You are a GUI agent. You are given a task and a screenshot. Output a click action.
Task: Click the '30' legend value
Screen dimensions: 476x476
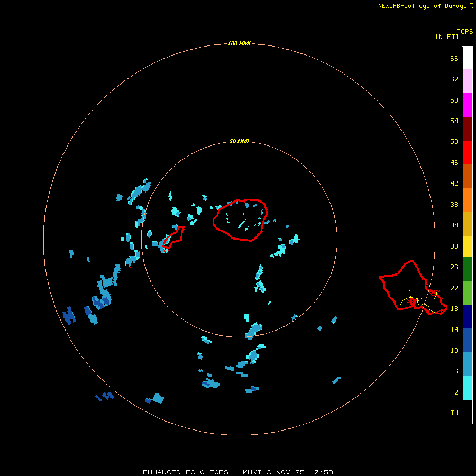(x=454, y=246)
